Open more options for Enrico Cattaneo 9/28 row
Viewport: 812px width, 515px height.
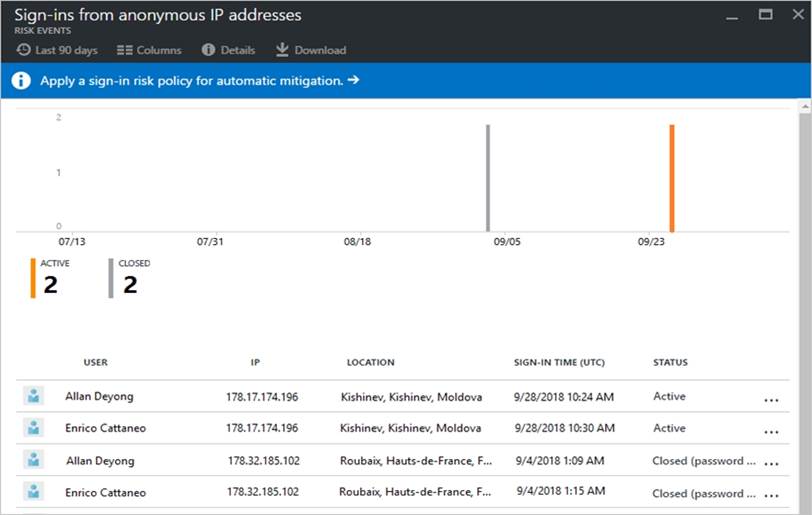[x=770, y=431]
